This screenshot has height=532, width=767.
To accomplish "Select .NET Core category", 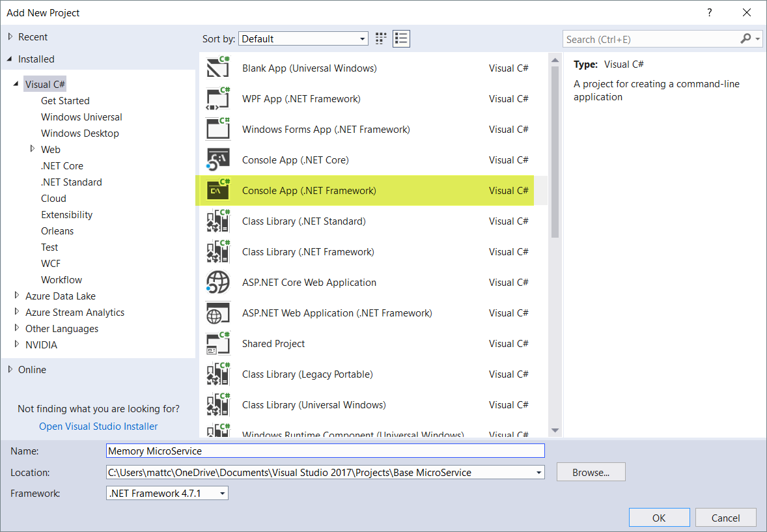I will point(62,166).
